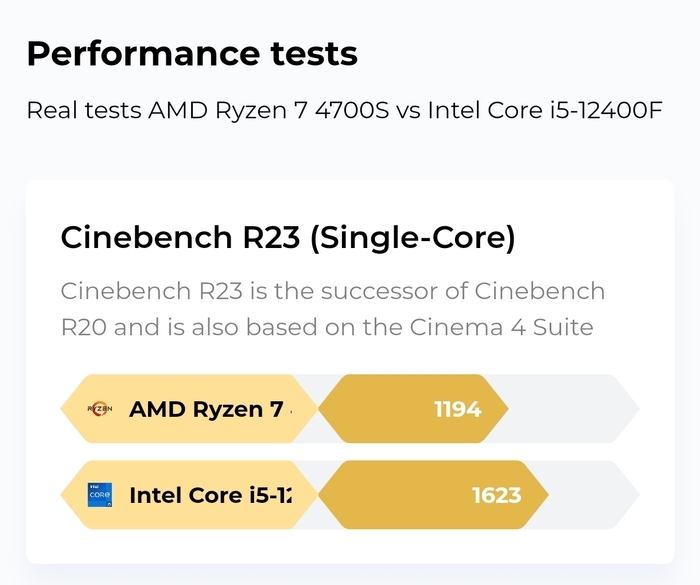Click the word "successor" in the description

(393, 291)
